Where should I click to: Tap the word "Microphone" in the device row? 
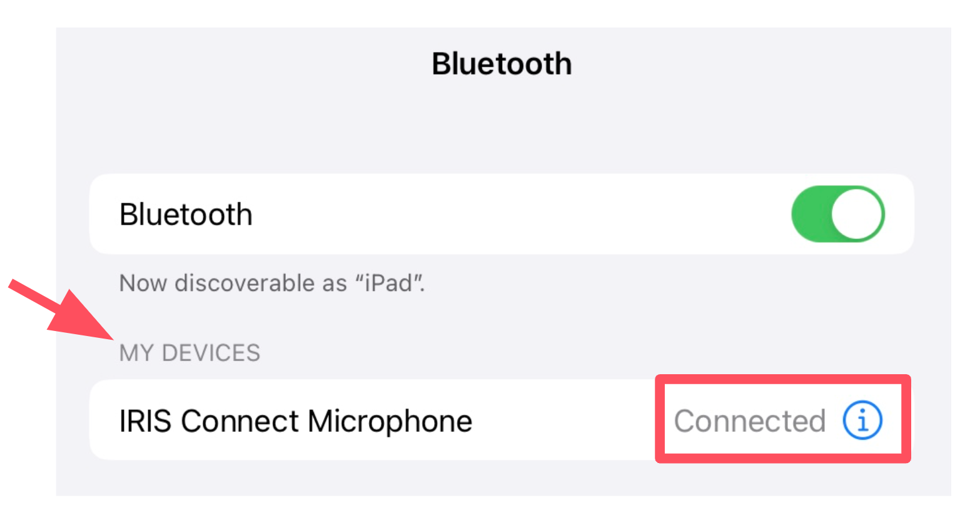pos(390,421)
